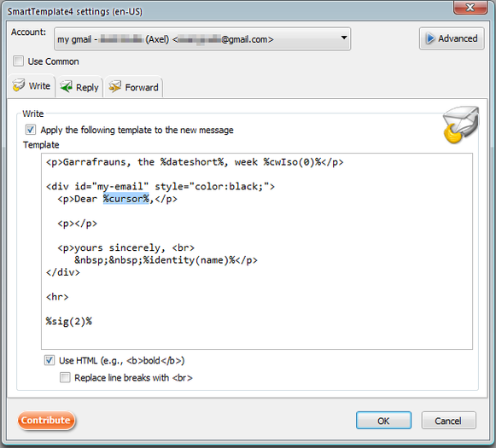The height and width of the screenshot is (448, 496).
Task: Uncheck Apply the following template to new message
Action: tap(31, 130)
